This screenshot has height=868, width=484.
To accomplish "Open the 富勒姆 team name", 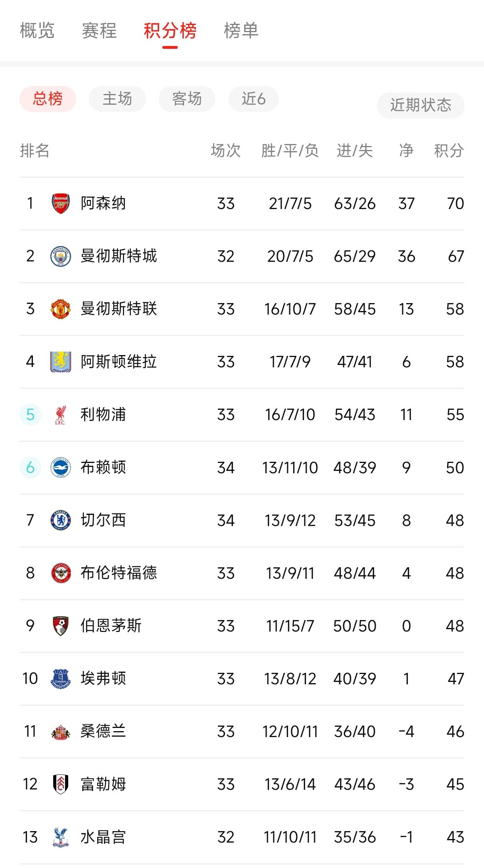I will pos(103,784).
